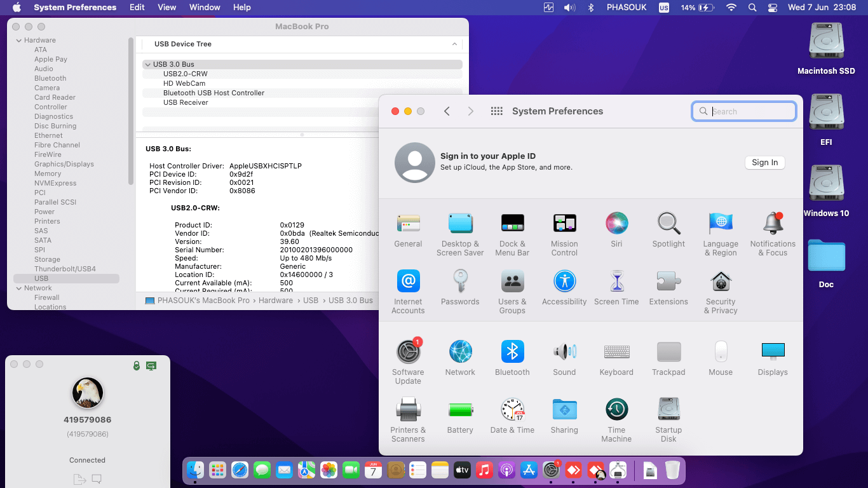868x488 pixels.
Task: Collapse the USB 3.0 Bus entry
Action: 147,64
